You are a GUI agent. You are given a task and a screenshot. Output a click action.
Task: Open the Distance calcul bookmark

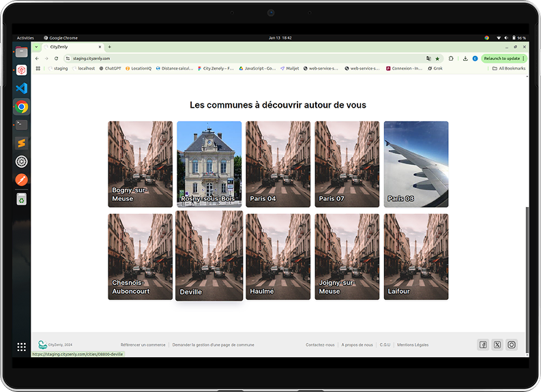coord(175,68)
